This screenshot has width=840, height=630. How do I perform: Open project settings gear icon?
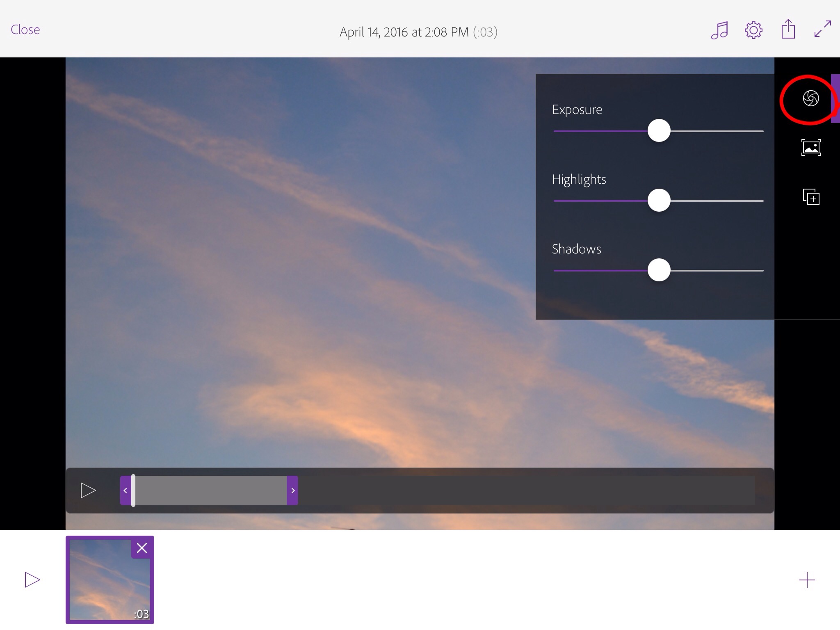pos(753,30)
